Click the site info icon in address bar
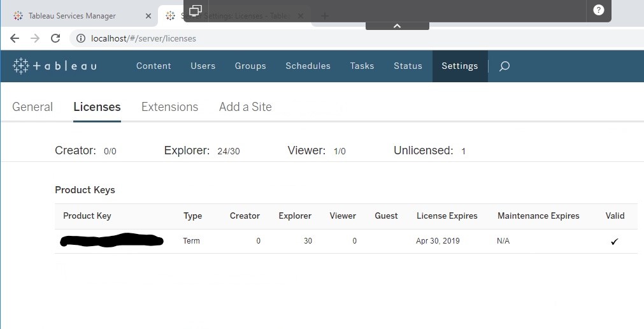The image size is (644, 329). point(81,38)
